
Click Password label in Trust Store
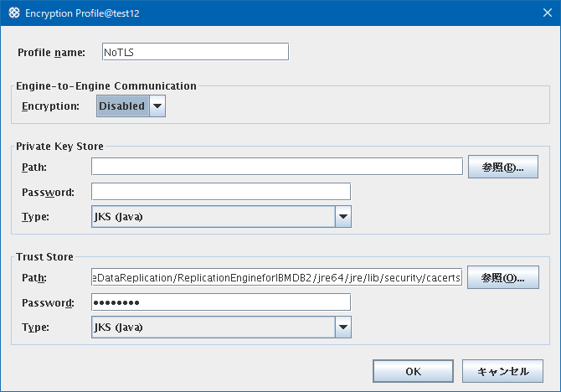click(48, 303)
